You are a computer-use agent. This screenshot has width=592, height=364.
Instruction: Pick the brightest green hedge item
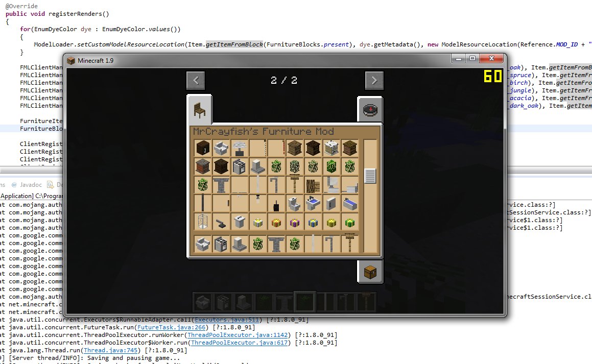(331, 166)
